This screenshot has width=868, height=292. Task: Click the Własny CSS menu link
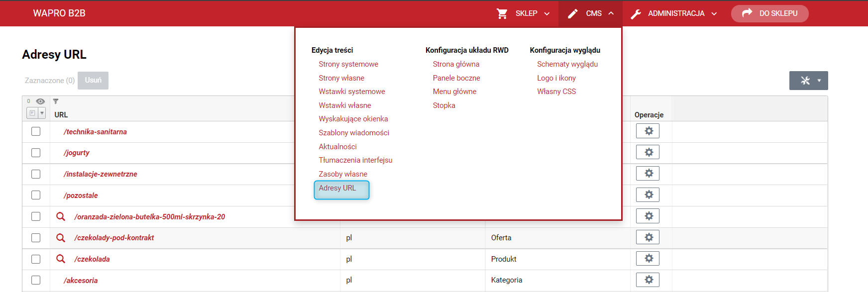tap(556, 92)
